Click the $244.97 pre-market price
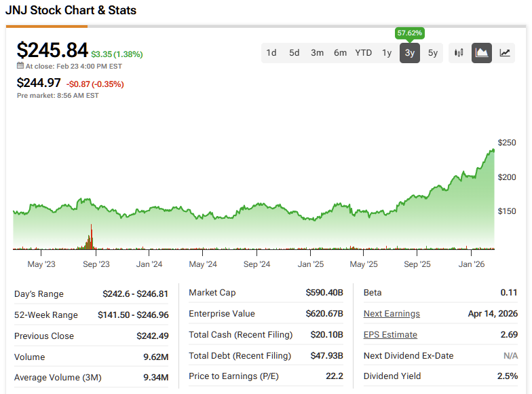This screenshot has width=532, height=394. tap(39, 83)
